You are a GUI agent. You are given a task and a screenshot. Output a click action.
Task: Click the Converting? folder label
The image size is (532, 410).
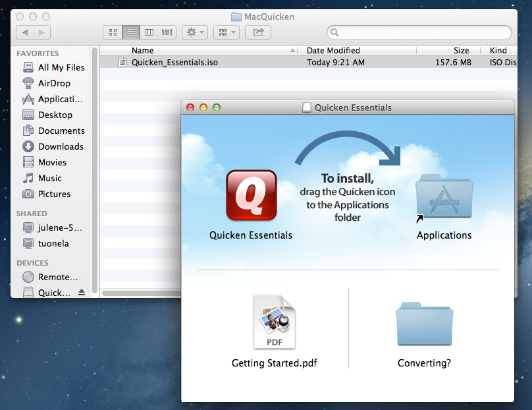click(425, 363)
